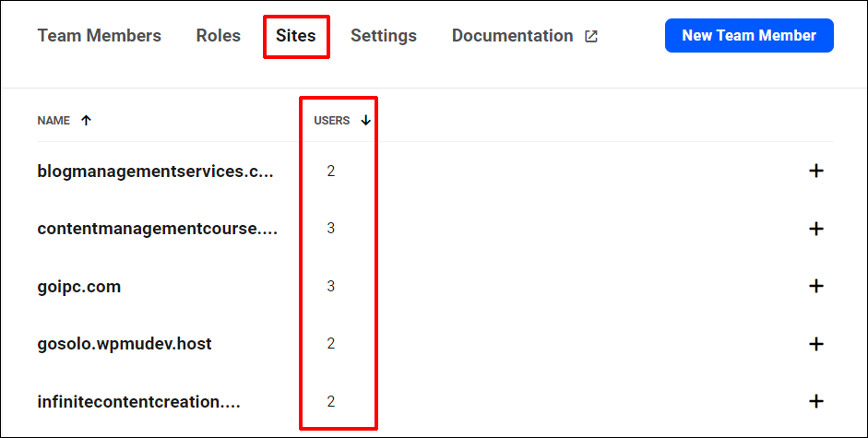
Task: Open the Documentation link
Action: click(x=513, y=36)
